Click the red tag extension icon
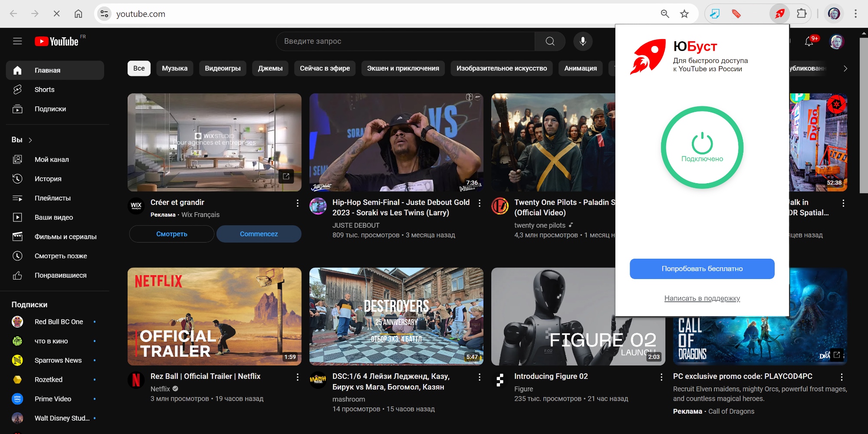This screenshot has width=868, height=434. [x=736, y=14]
